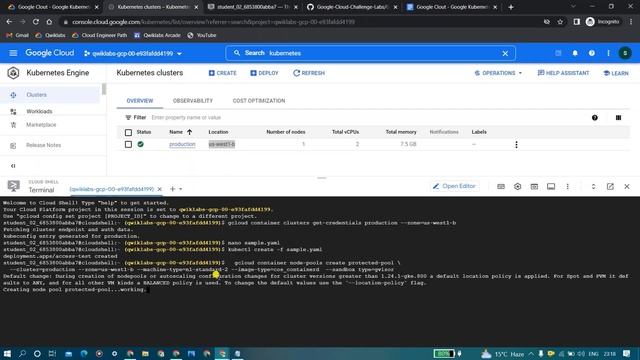640x360 pixels.
Task: Click the side navigation scrollbar
Action: coord(104,89)
